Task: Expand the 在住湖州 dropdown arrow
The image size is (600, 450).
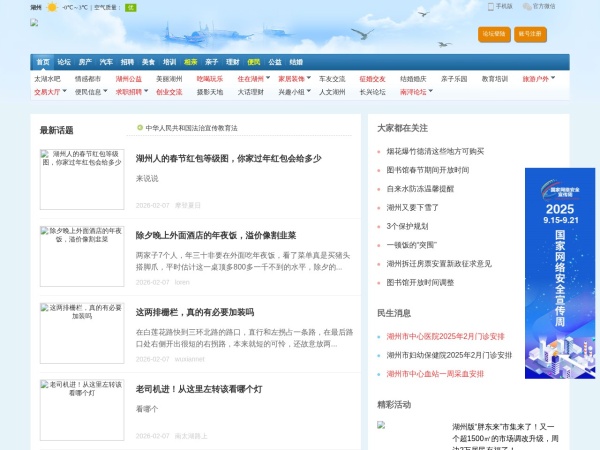Action: [x=267, y=78]
